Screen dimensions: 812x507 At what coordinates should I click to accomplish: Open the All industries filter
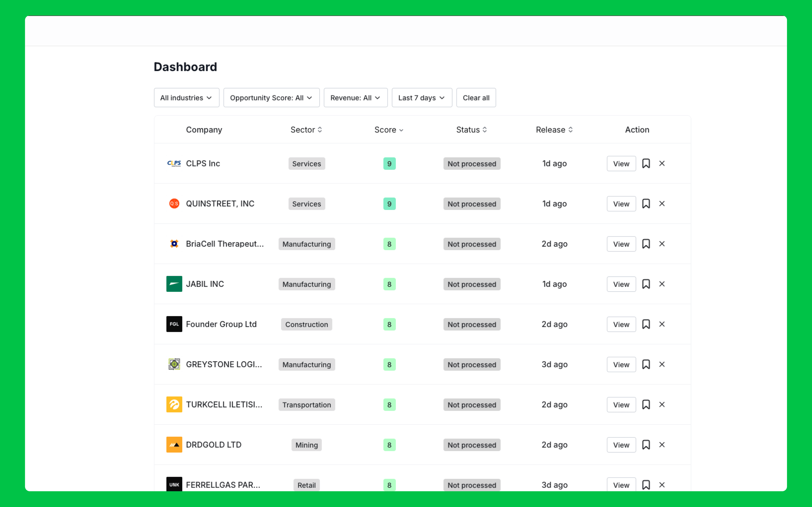coord(187,98)
